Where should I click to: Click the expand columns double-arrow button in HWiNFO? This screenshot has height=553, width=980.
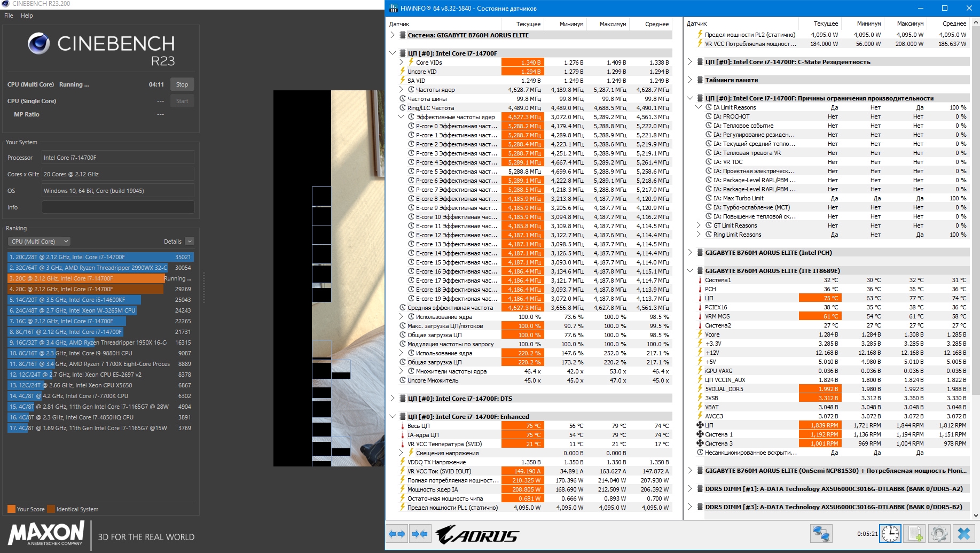397,534
